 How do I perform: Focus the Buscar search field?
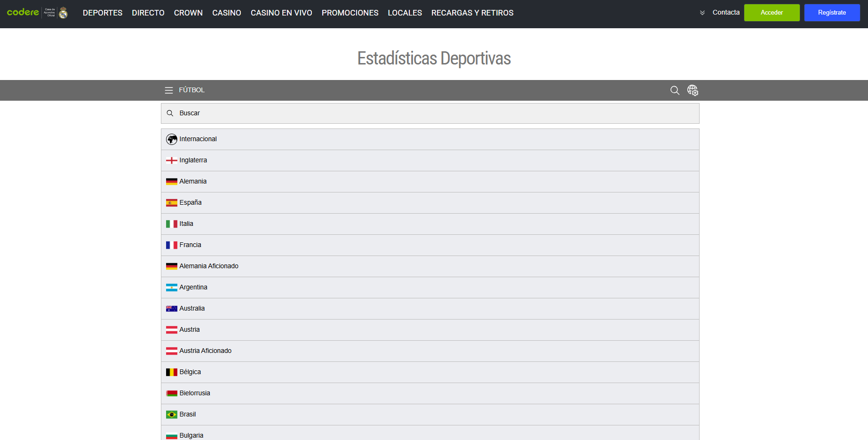[430, 113]
